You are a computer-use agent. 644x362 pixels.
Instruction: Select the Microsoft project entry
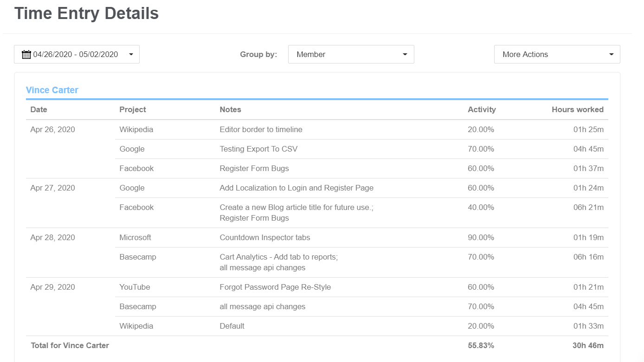(135, 238)
